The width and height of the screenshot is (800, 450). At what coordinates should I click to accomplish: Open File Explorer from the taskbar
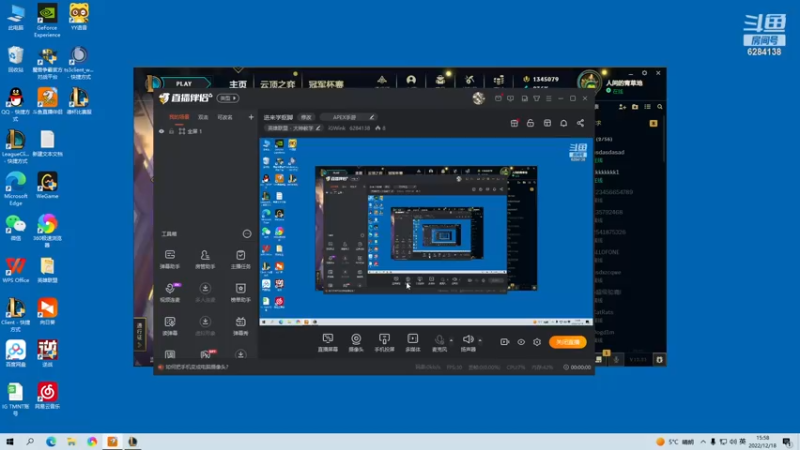coord(71,442)
